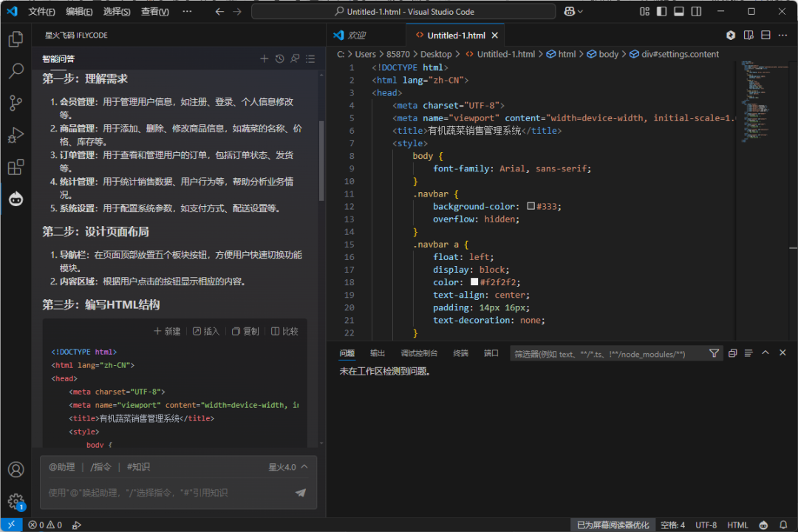Click the 复制 button on code block
This screenshot has width=798, height=532.
pos(245,332)
